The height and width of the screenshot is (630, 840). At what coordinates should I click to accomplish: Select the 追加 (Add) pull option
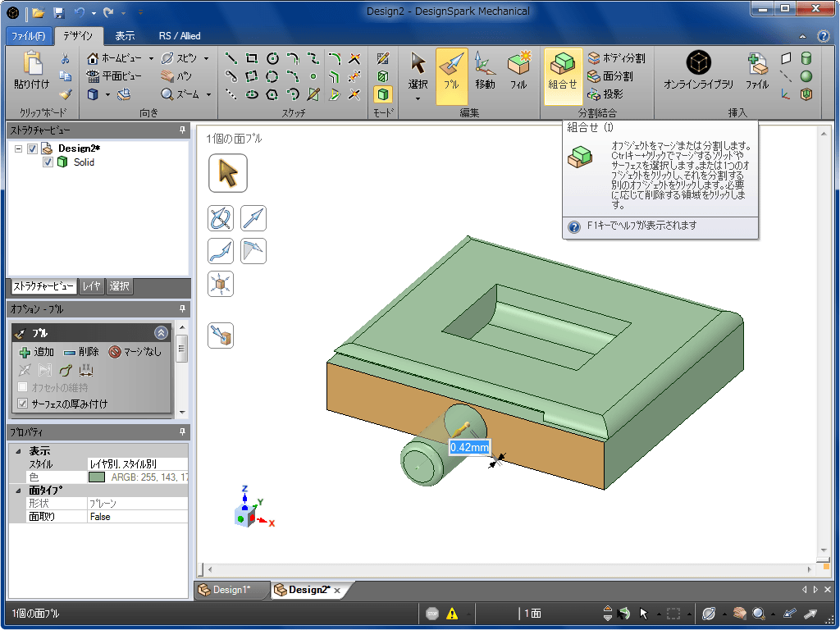[x=36, y=352]
